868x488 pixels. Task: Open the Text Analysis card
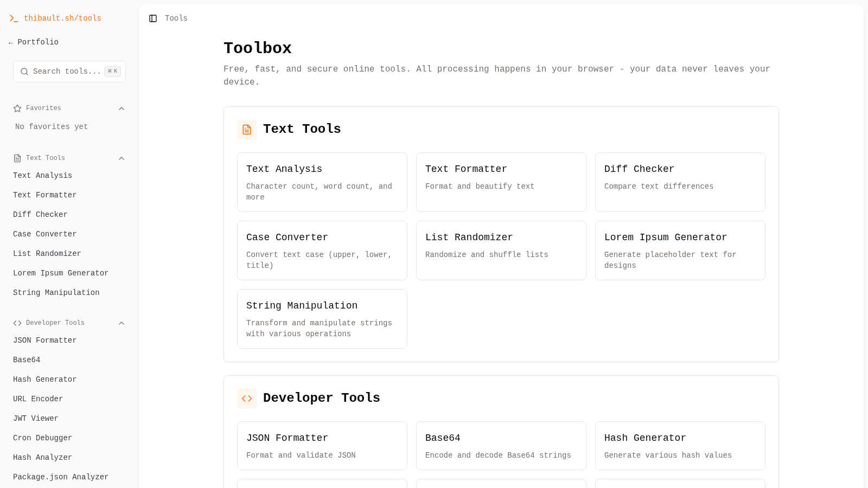point(322,182)
